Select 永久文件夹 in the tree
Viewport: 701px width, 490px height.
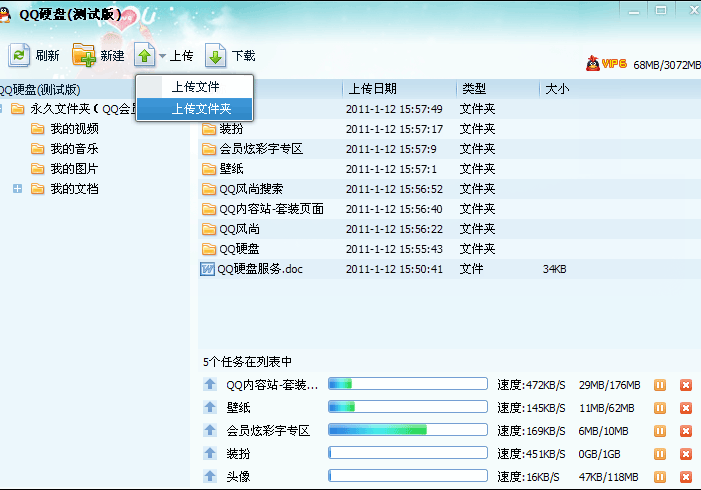73,109
